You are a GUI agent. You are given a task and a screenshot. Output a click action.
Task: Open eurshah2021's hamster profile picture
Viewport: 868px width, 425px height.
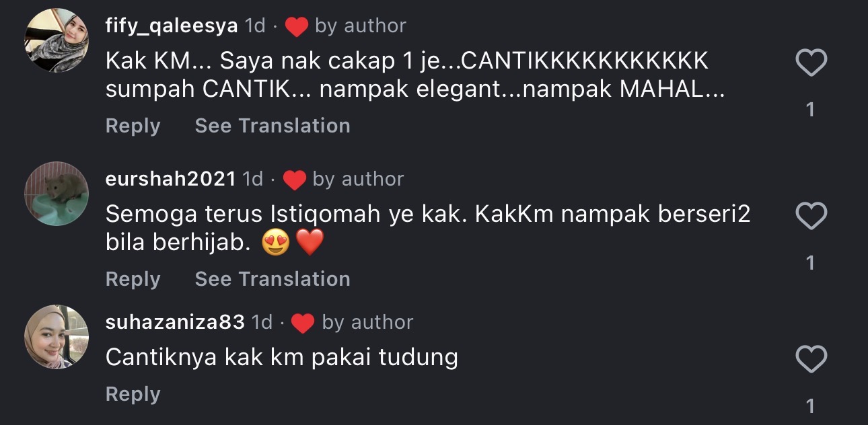pos(57,194)
